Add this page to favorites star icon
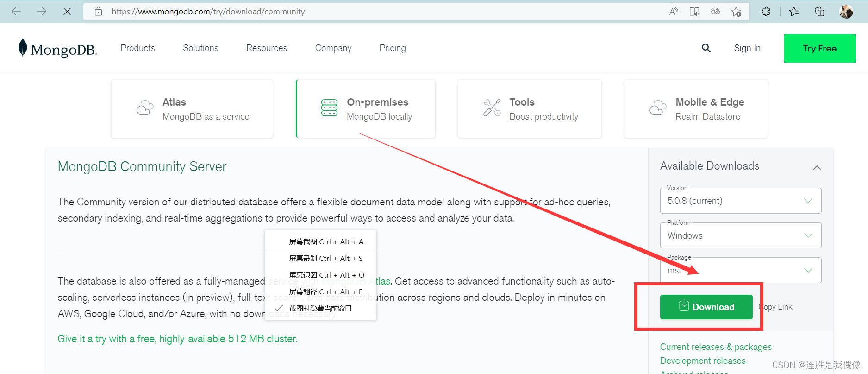 737,12
